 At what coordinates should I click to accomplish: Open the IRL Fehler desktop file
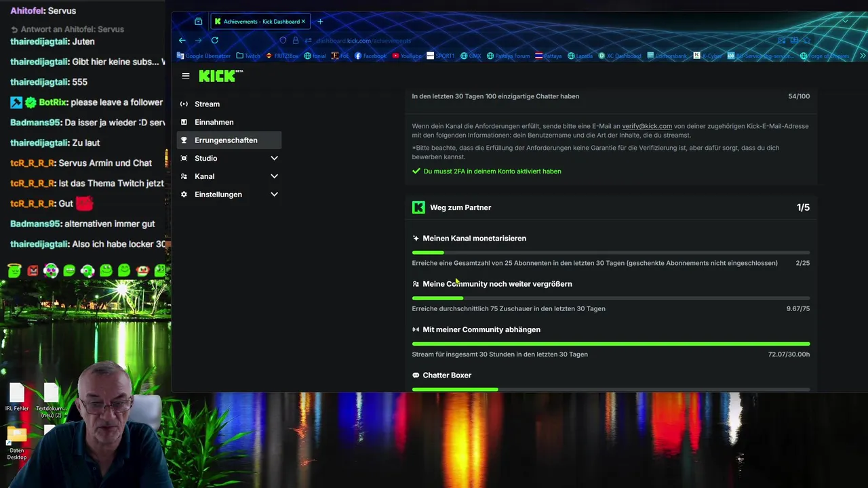tap(17, 398)
